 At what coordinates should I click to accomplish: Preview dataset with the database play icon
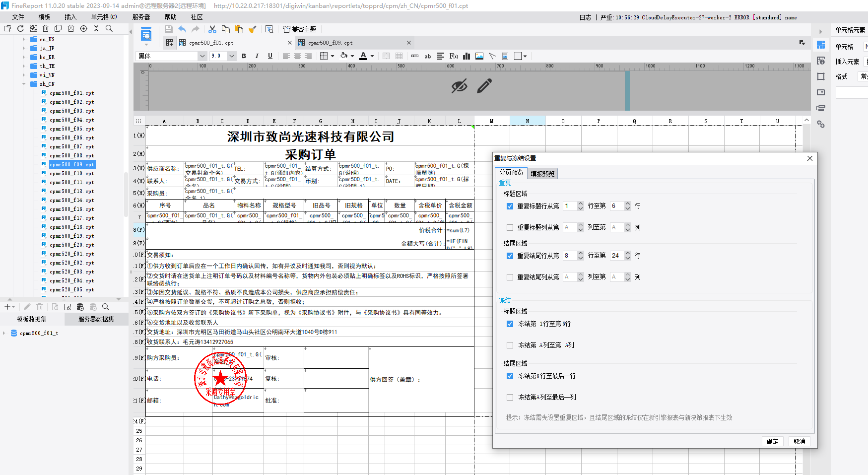pyautogui.click(x=80, y=307)
